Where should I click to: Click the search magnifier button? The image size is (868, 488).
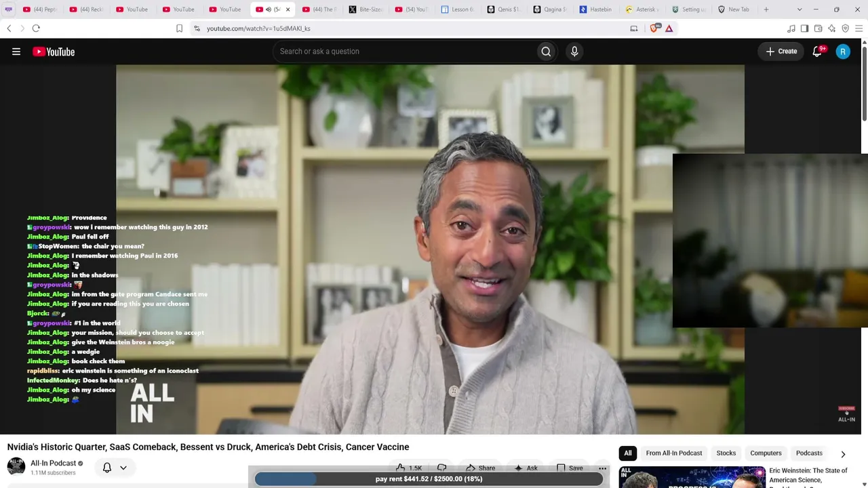(x=546, y=52)
